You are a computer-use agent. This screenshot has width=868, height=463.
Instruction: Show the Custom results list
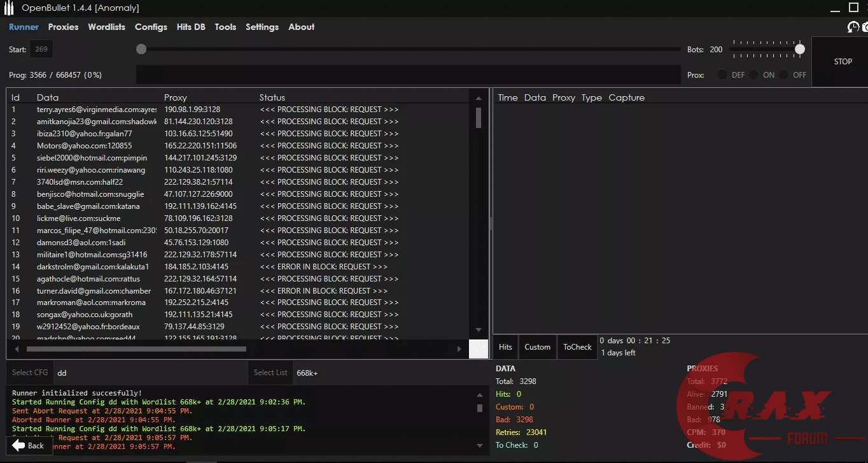click(x=537, y=347)
